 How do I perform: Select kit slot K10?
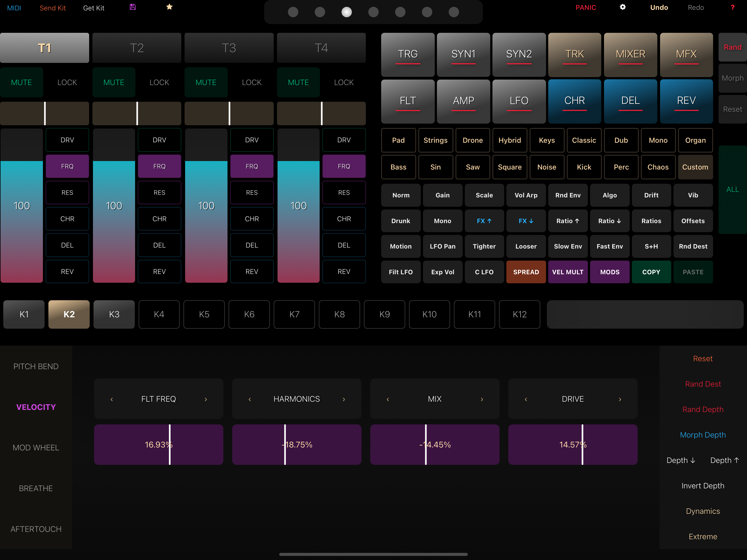pyautogui.click(x=429, y=314)
